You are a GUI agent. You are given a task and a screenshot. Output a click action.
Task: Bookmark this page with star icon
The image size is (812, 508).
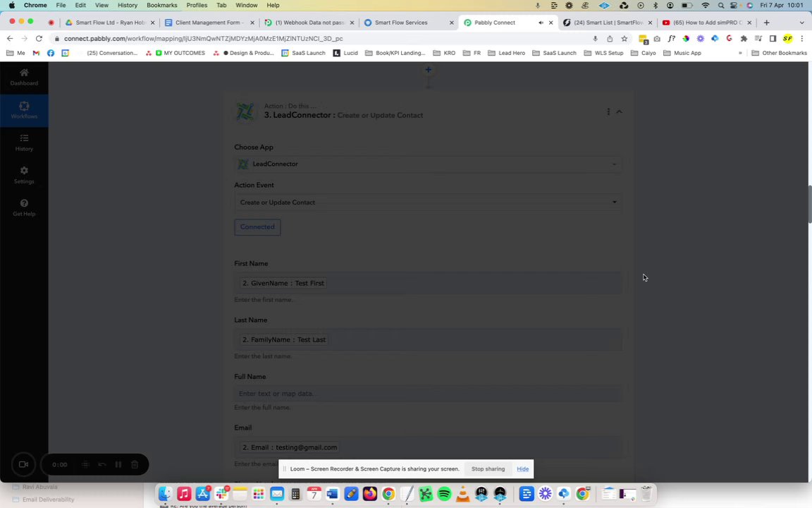click(x=625, y=38)
